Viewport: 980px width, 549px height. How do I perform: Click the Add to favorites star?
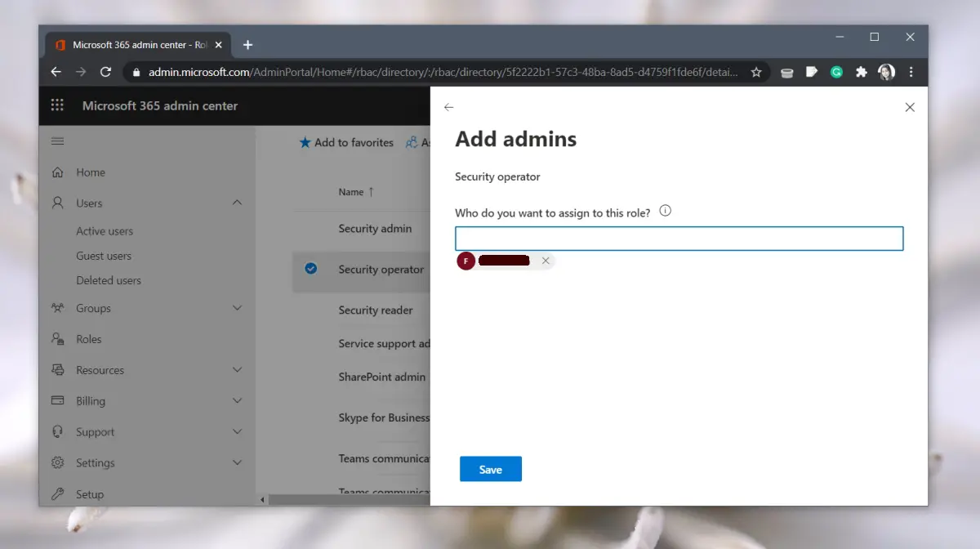[x=305, y=142]
